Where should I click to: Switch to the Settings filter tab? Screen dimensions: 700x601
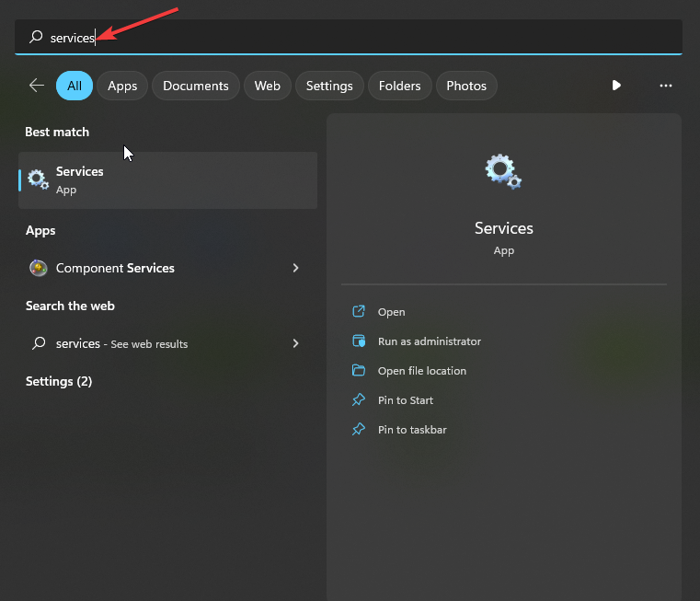tap(329, 86)
